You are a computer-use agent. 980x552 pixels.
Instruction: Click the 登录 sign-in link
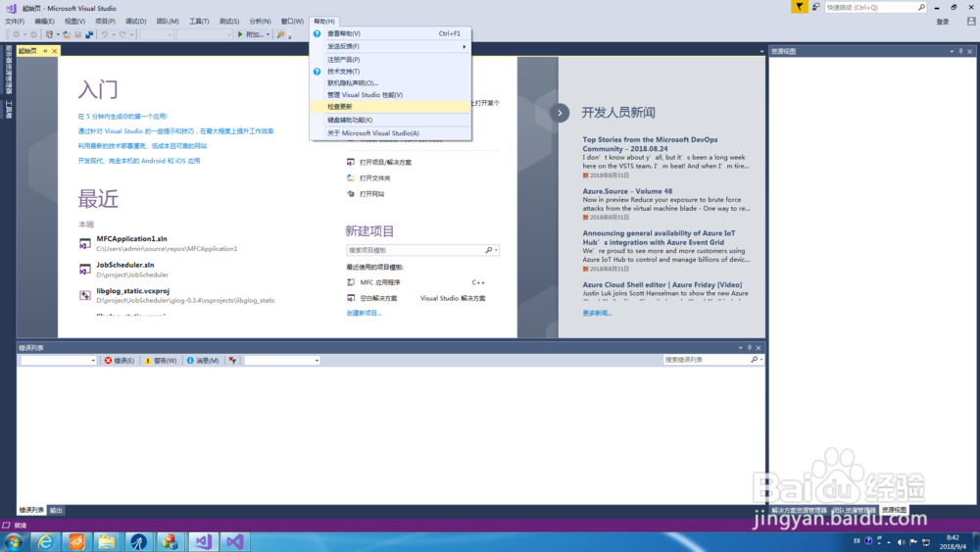click(943, 22)
